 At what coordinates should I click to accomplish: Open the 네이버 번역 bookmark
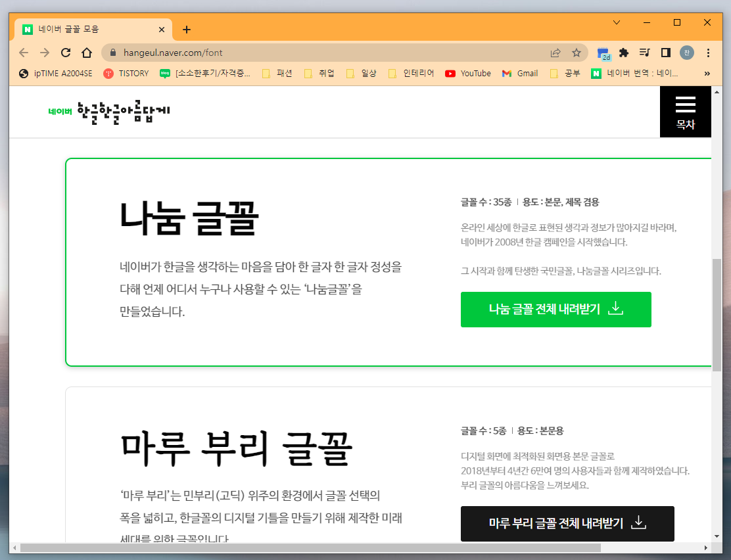pos(635,73)
